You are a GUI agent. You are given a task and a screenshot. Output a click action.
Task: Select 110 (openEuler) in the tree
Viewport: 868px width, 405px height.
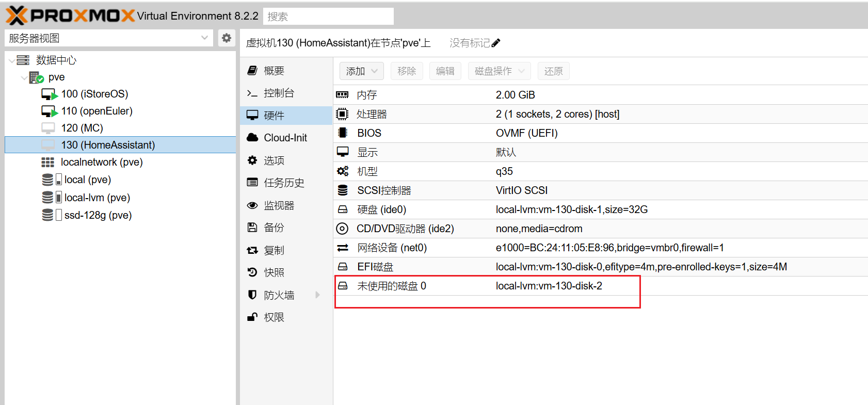(97, 111)
